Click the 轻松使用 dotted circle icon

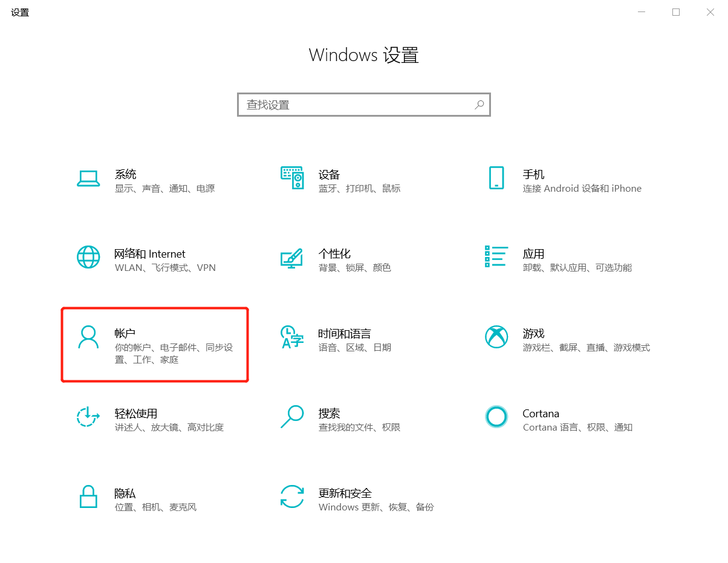(89, 417)
